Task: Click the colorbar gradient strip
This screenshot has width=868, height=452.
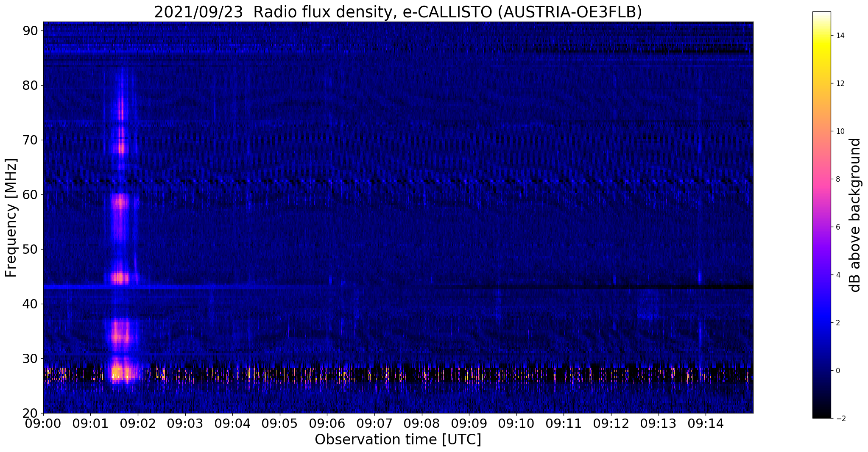Action: point(821,215)
